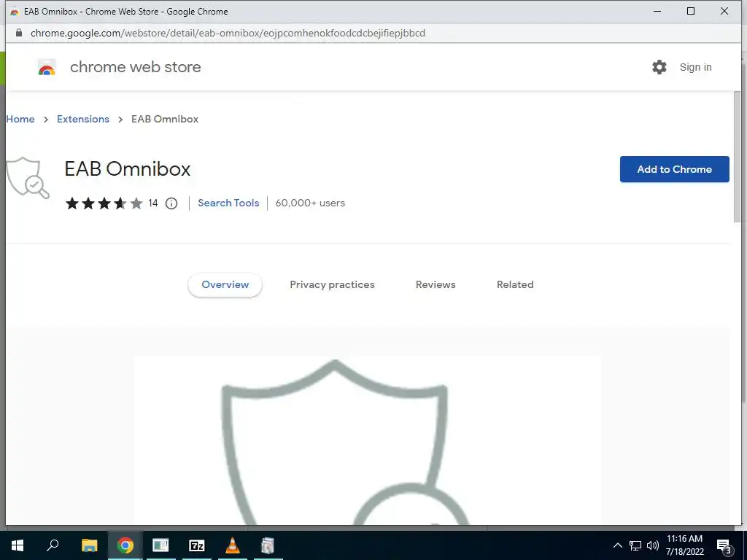The height and width of the screenshot is (560, 747).
Task: Go to Home breadcrumb link
Action: coord(20,119)
